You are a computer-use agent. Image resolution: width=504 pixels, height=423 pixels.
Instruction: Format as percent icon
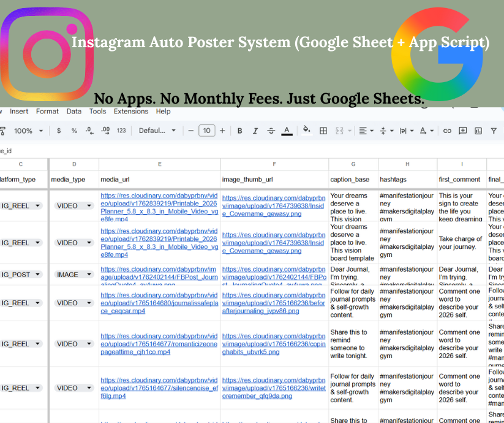point(74,131)
